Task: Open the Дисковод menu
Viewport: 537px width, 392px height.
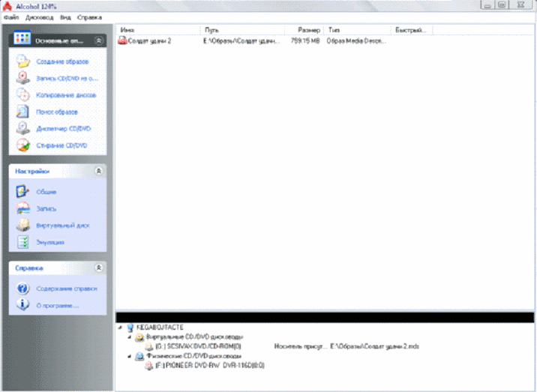Action: point(40,17)
